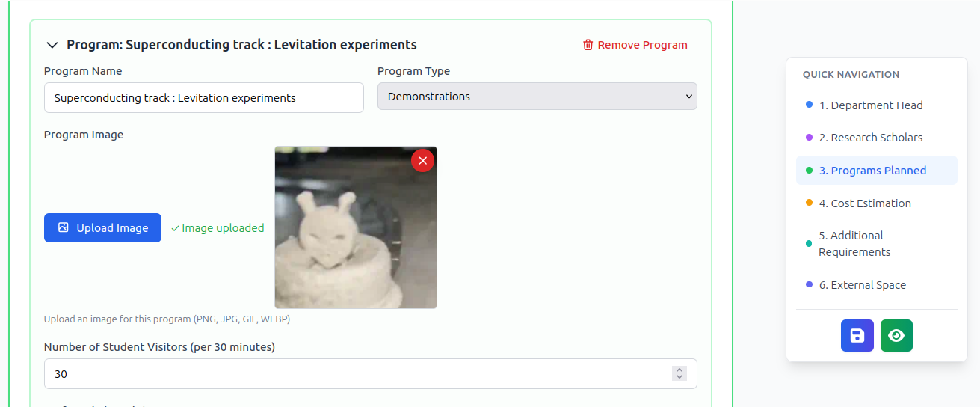Click the green Image uploaded status
Image resolution: width=980 pixels, height=407 pixels.
218,228
